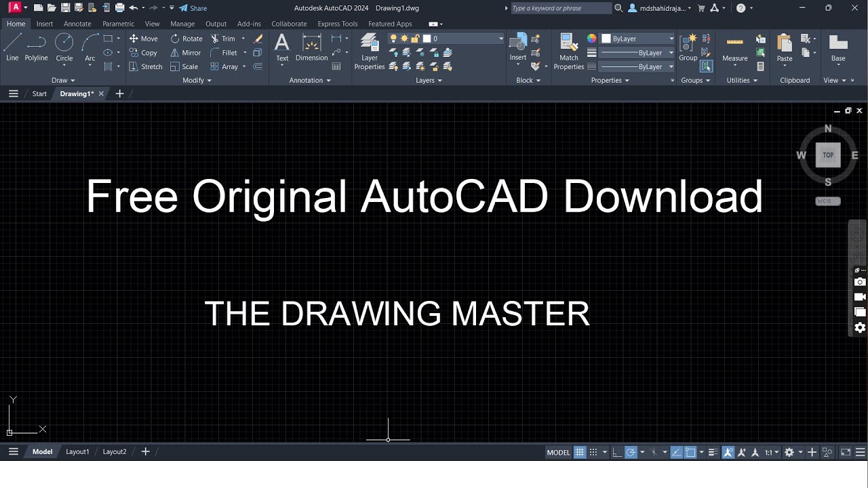Viewport: 868px width, 488px height.
Task: Toggle object snap tracking
Action: 677,452
